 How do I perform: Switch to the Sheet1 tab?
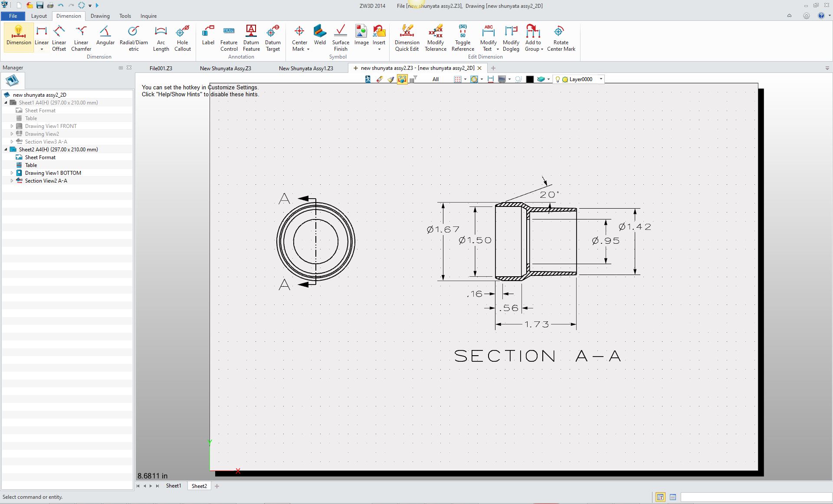[x=173, y=486]
